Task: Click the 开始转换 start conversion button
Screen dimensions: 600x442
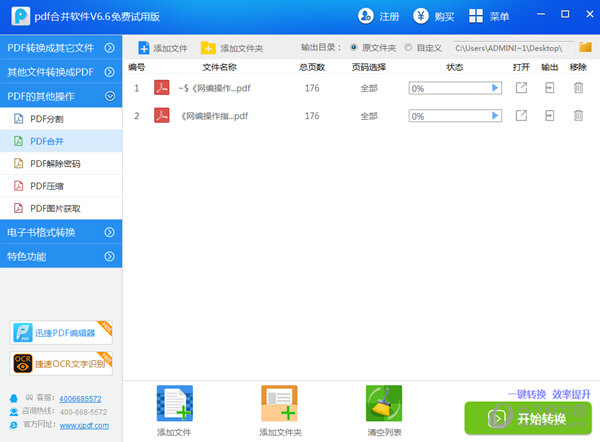Action: 528,418
